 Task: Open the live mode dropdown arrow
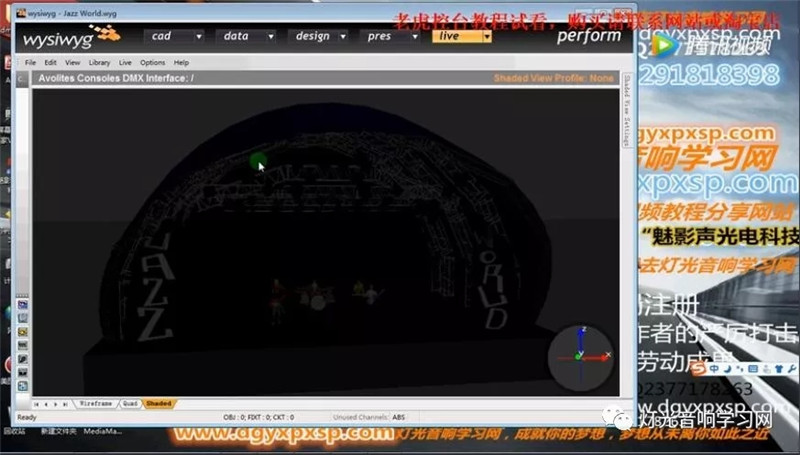(487, 36)
